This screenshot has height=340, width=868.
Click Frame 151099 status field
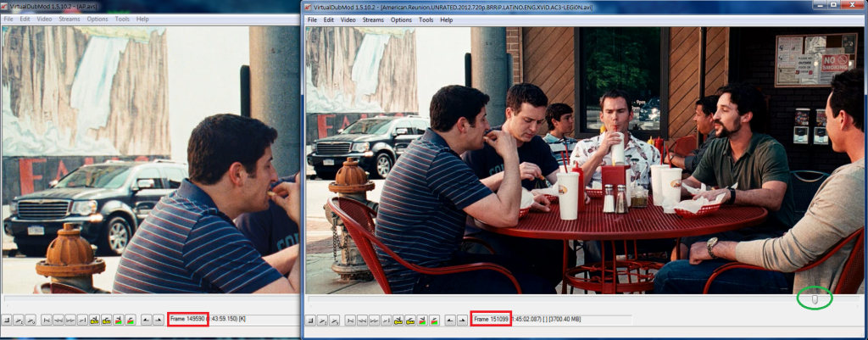coord(491,320)
